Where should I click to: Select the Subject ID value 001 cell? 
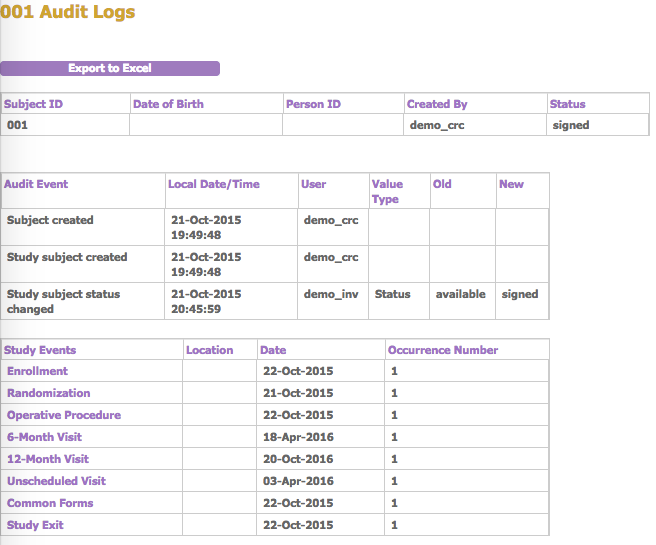[x=17, y=125]
